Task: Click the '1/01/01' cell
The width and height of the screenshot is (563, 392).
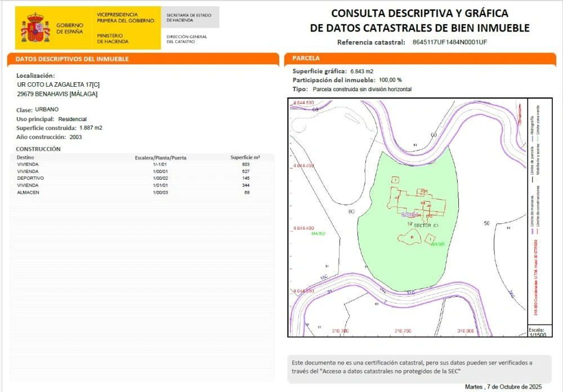Action: [160, 185]
